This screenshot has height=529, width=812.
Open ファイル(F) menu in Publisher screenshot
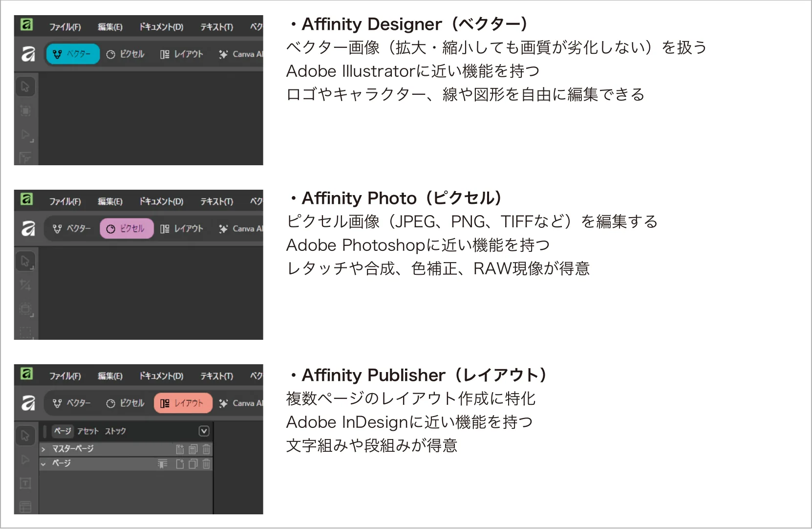pyautogui.click(x=65, y=376)
